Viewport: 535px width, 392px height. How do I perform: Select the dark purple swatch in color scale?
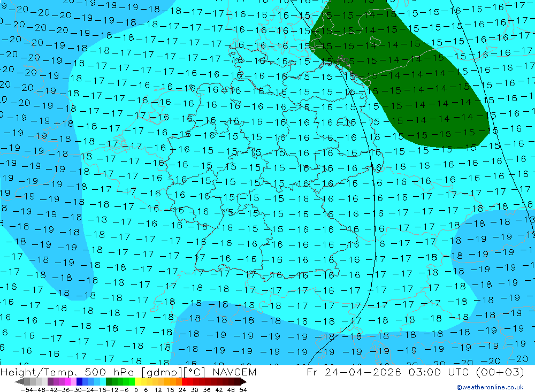click(x=50, y=381)
